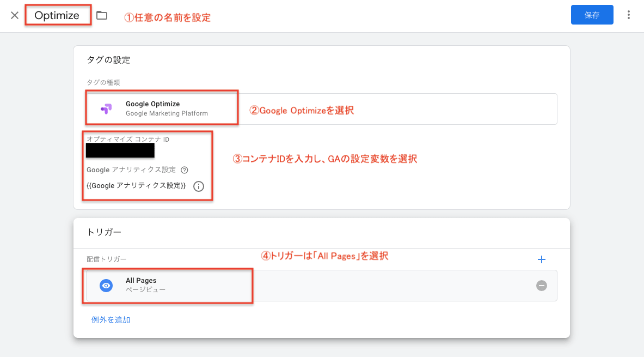Open the All Pages trigger row

pos(321,286)
